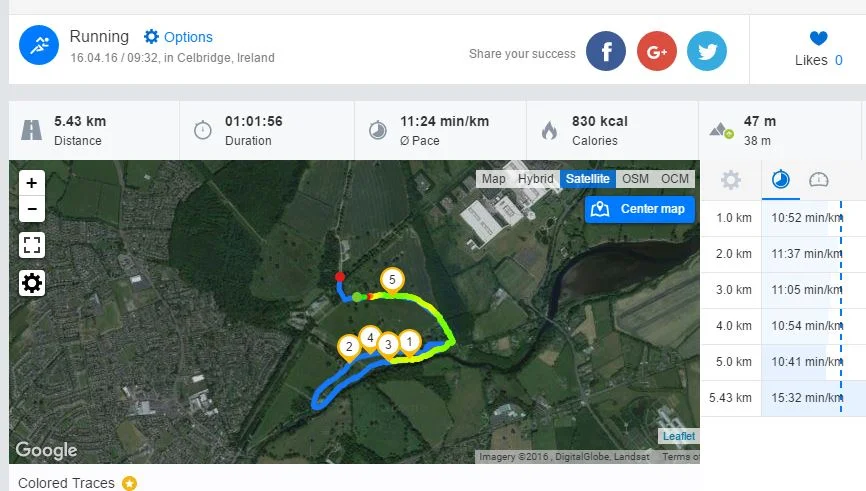The width and height of the screenshot is (866, 491).
Task: Switch map to Satellite view
Action: click(586, 179)
